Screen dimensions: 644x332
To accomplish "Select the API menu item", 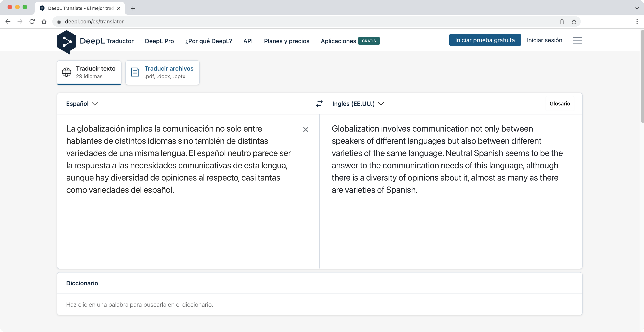I will [x=248, y=41].
